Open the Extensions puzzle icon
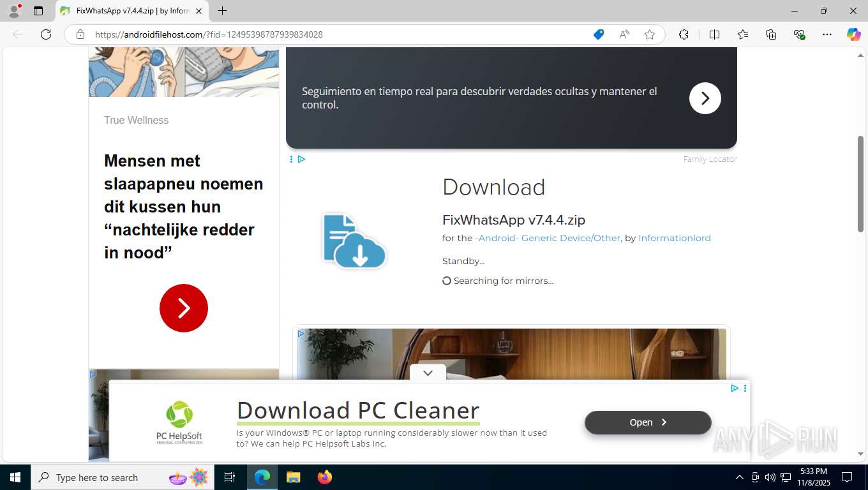Image resolution: width=868 pixels, height=490 pixels. 684,34
